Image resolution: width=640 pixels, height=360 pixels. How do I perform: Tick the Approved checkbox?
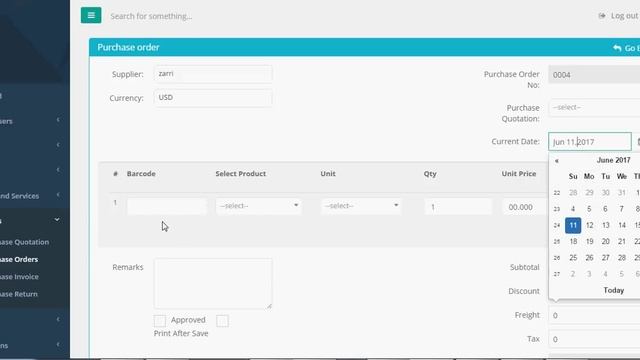160,321
